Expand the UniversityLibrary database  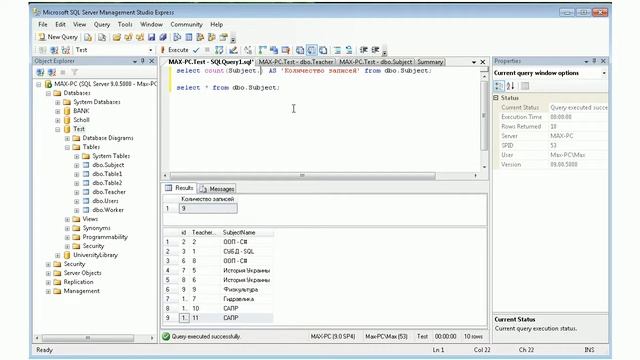point(58,255)
